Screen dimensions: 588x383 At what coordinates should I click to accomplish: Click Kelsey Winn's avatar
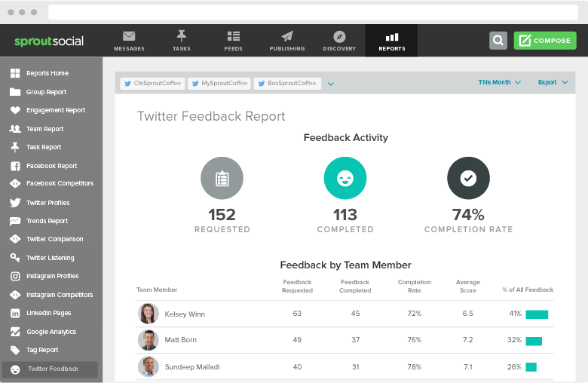click(149, 314)
